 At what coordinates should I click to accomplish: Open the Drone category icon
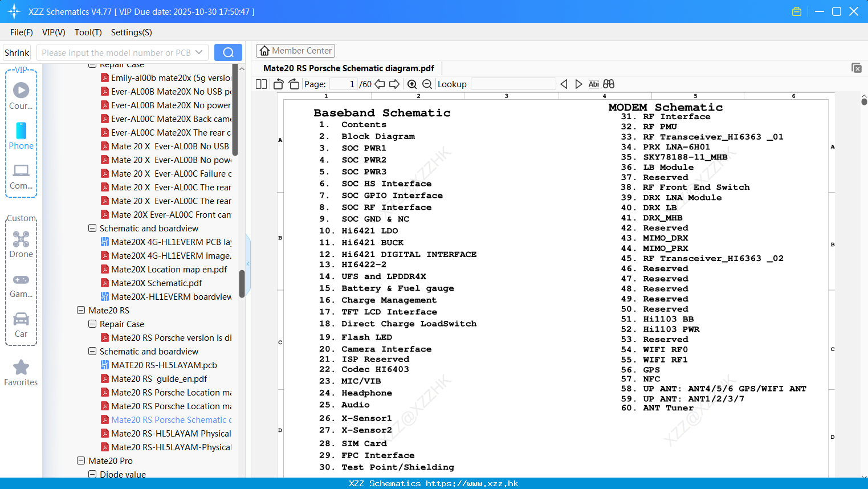pyautogui.click(x=21, y=239)
